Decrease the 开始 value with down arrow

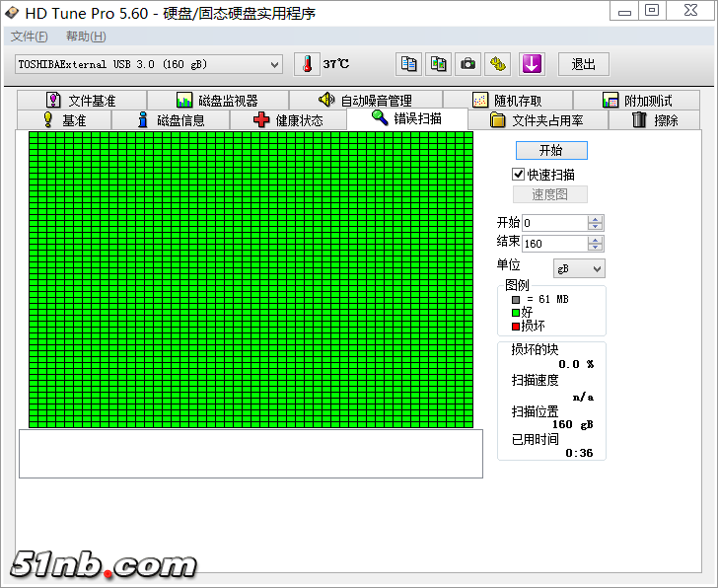coord(596,227)
